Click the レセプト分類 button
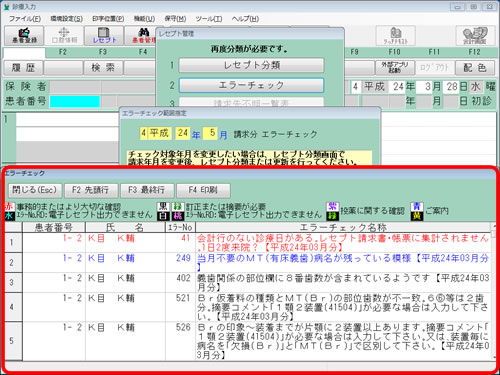The image size is (500, 375). [251, 65]
